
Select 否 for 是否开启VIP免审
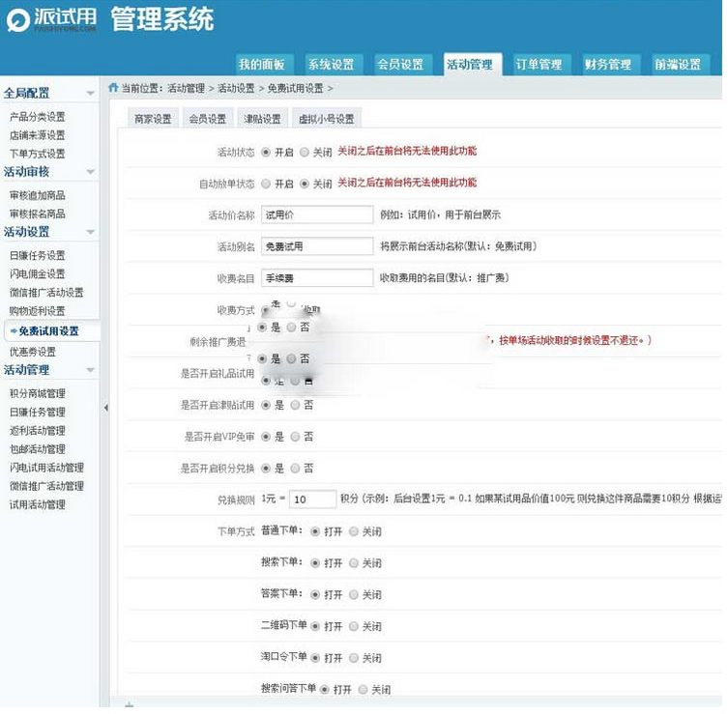[x=296, y=437]
